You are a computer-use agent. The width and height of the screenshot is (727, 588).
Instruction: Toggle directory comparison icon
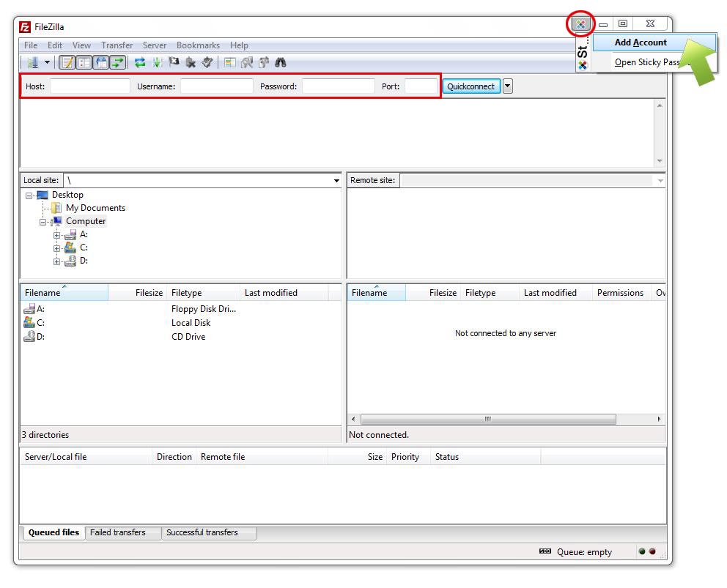click(247, 62)
